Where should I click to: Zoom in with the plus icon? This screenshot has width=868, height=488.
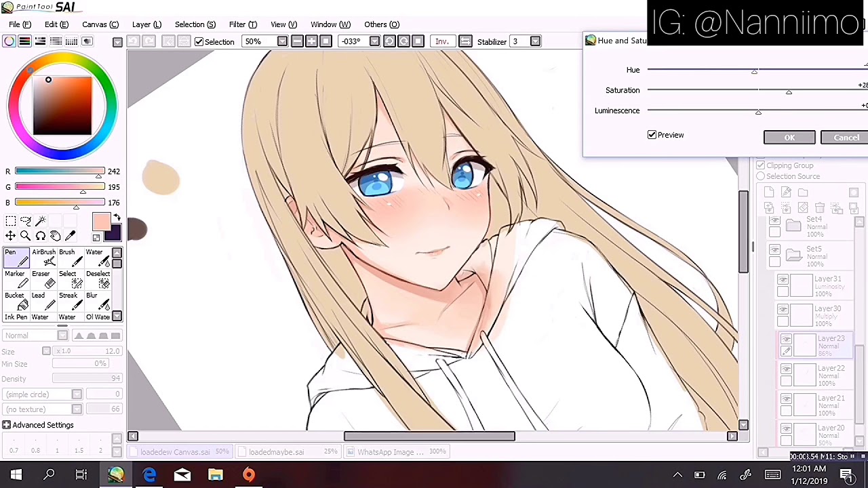click(311, 41)
